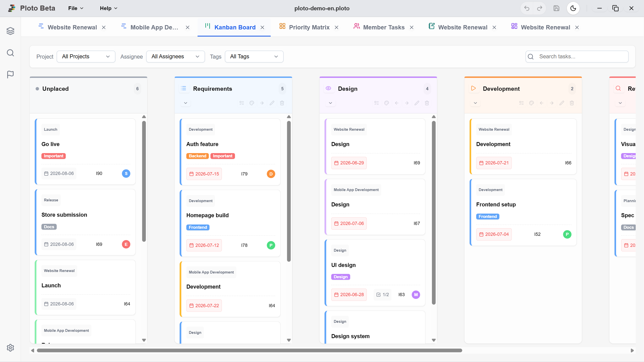Open the Frontend setup card

pyautogui.click(x=523, y=212)
